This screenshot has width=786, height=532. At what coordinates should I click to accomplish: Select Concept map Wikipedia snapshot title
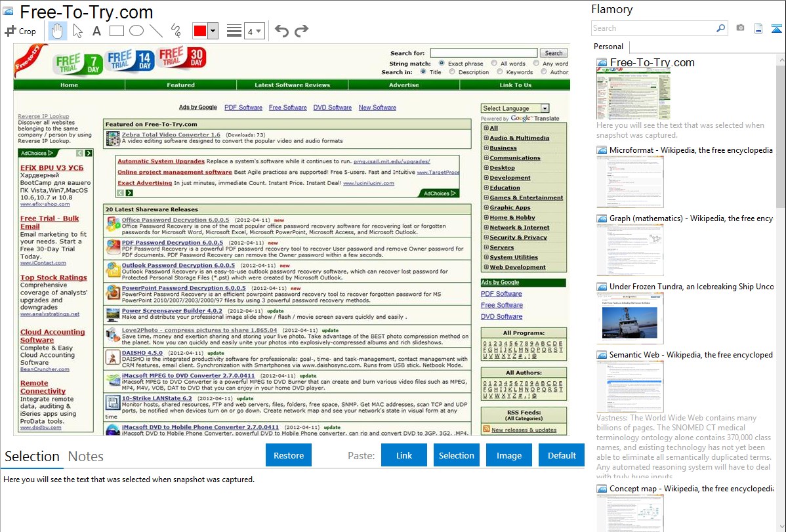(691, 489)
